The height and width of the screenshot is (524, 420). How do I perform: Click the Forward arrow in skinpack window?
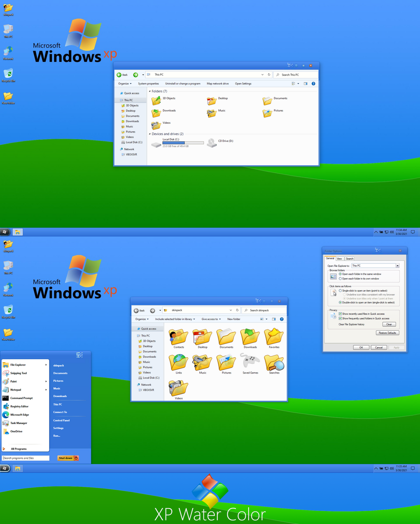point(153,310)
